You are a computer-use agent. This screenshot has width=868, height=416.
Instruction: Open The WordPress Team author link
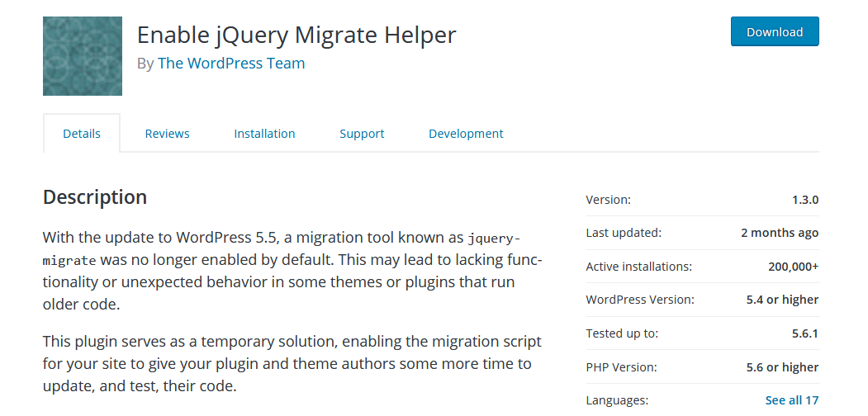coord(231,63)
